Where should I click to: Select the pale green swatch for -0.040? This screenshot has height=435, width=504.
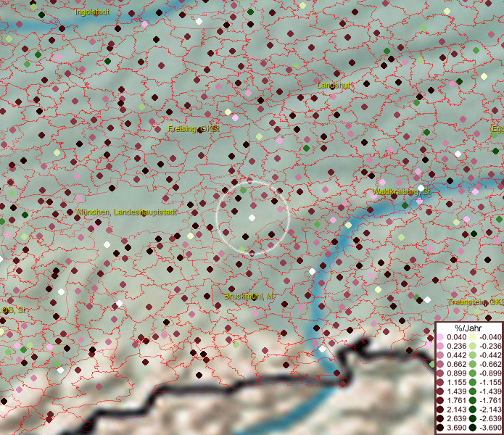click(x=473, y=337)
